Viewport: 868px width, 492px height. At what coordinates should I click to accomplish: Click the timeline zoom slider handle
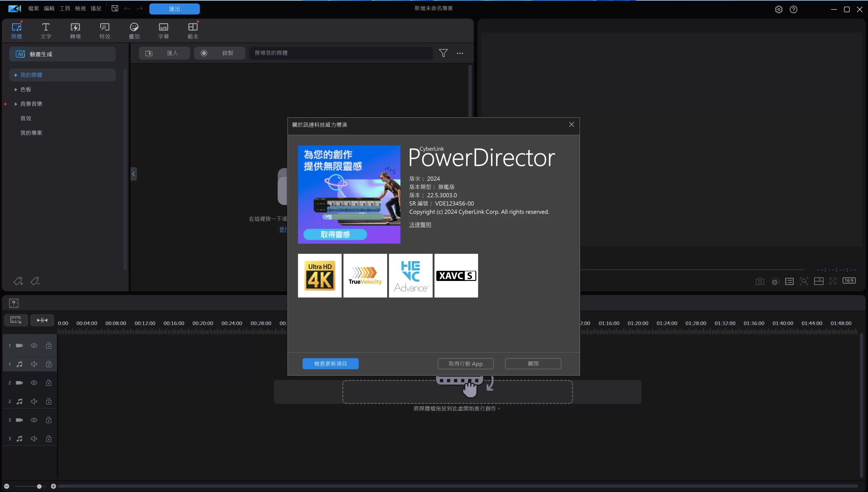click(x=39, y=486)
